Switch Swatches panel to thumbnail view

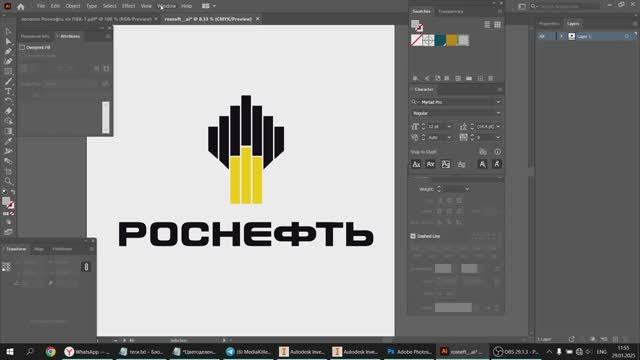tap(497, 24)
